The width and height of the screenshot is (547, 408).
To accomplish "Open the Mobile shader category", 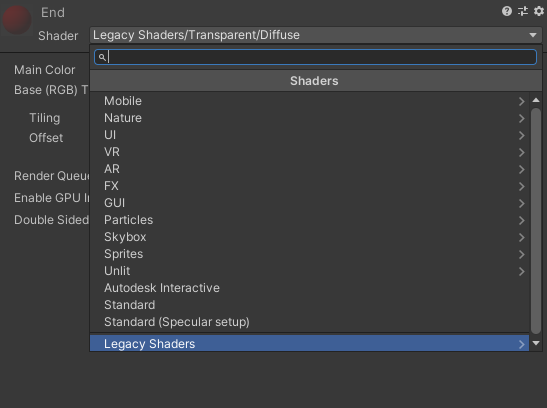I will tap(309, 101).
